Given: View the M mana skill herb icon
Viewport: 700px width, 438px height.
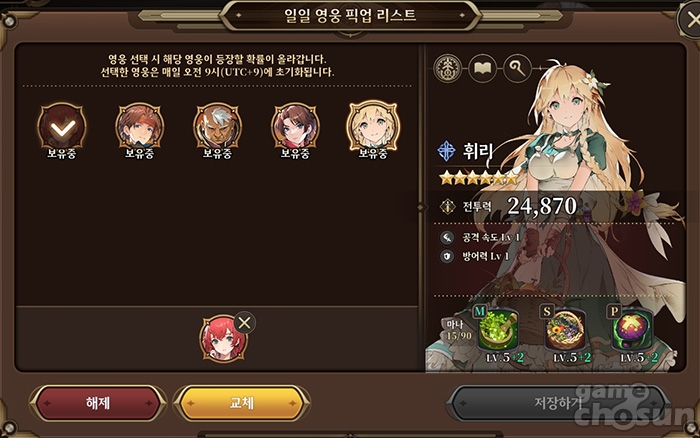Looking at the screenshot, I should [498, 330].
